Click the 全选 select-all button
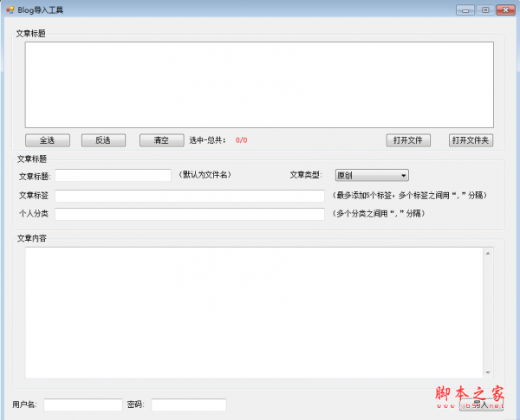This screenshot has height=420, width=520. (x=48, y=140)
